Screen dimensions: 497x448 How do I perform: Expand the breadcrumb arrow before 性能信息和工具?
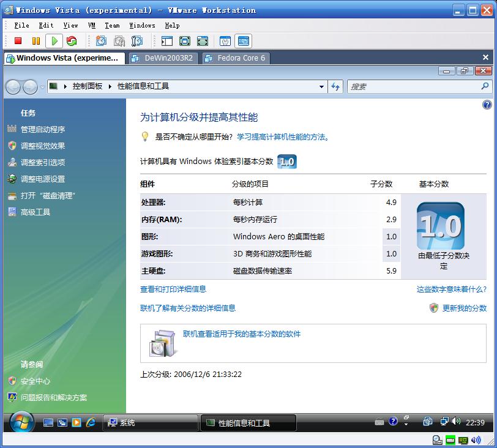(110, 86)
